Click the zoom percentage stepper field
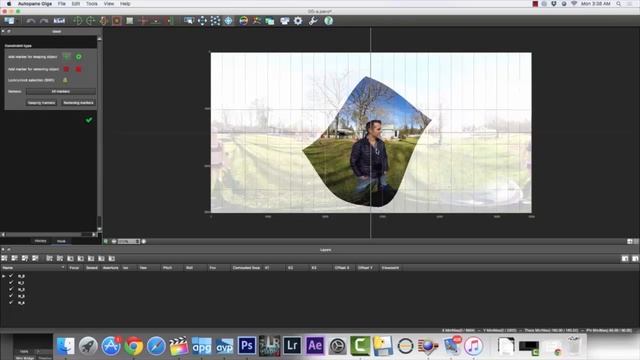The width and height of the screenshot is (640, 360). tap(129, 241)
